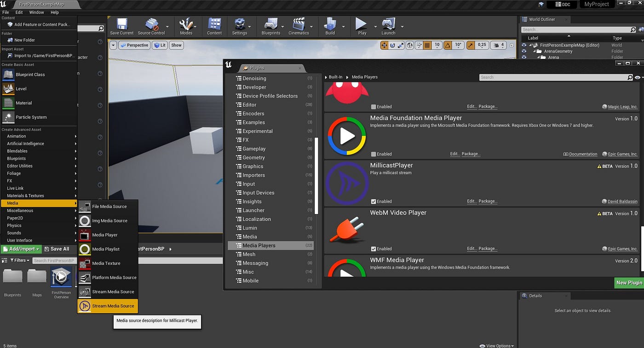Click the Launch toolbar icon
Image resolution: width=644 pixels, height=348 pixels.
tap(388, 26)
